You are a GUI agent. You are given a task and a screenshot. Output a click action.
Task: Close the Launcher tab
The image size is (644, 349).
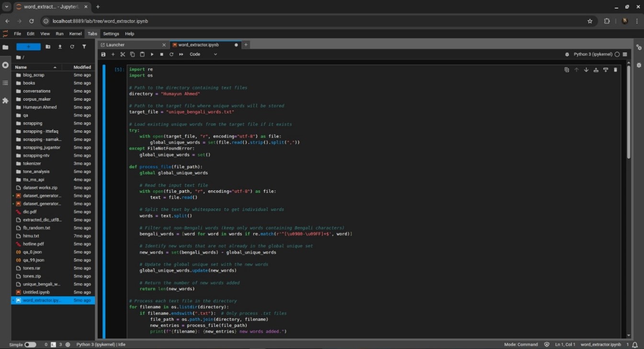click(x=164, y=45)
